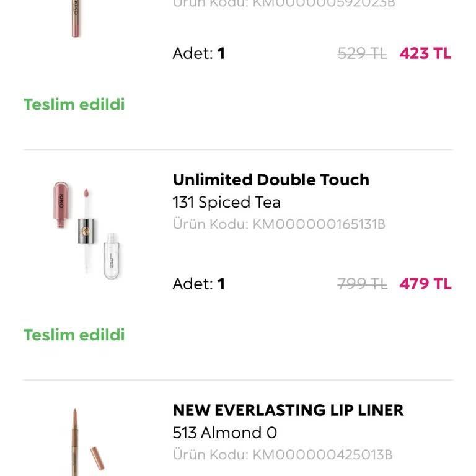This screenshot has height=476, width=476.
Task: Open the NEW EVERLASTING LIP LINER title
Action: tap(288, 410)
